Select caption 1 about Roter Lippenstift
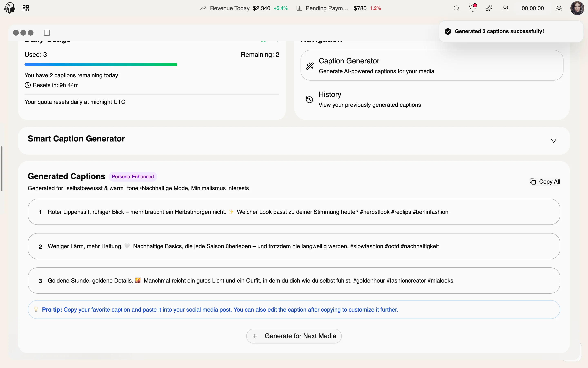This screenshot has width=588, height=368. [294, 212]
